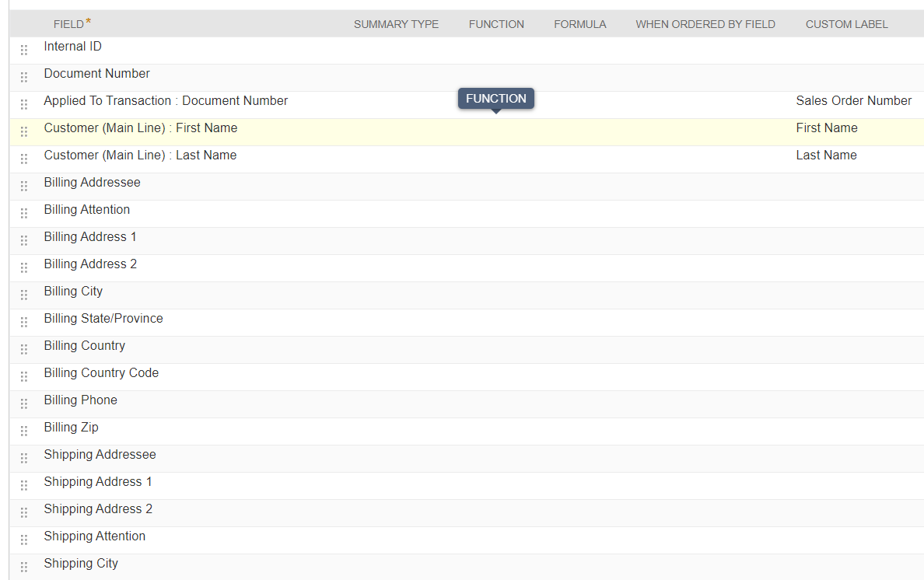924x580 pixels.
Task: Open Summary Type dropdown for Internal ID
Action: tap(396, 46)
